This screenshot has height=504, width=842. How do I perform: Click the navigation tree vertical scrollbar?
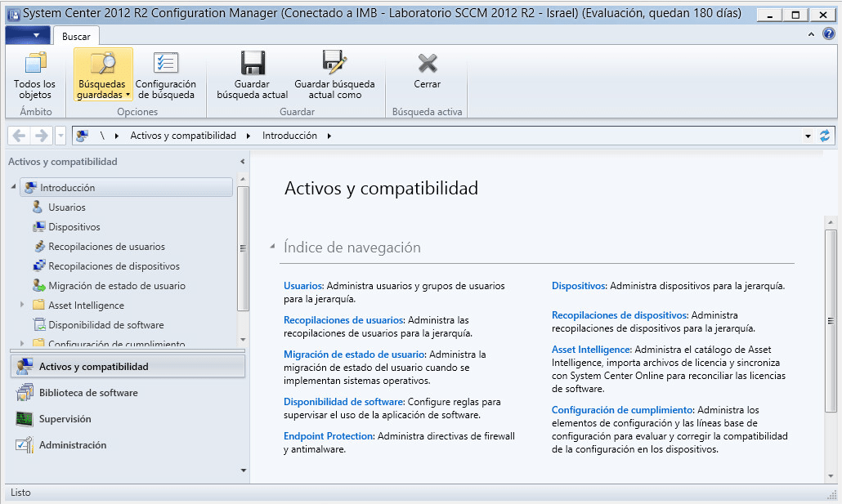[x=242, y=249]
